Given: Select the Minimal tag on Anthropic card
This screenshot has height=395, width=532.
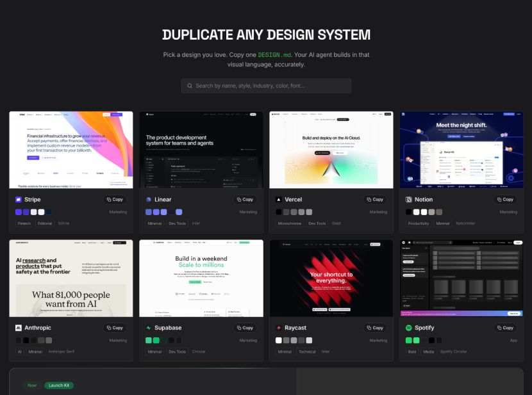Looking at the screenshot, I should point(35,352).
